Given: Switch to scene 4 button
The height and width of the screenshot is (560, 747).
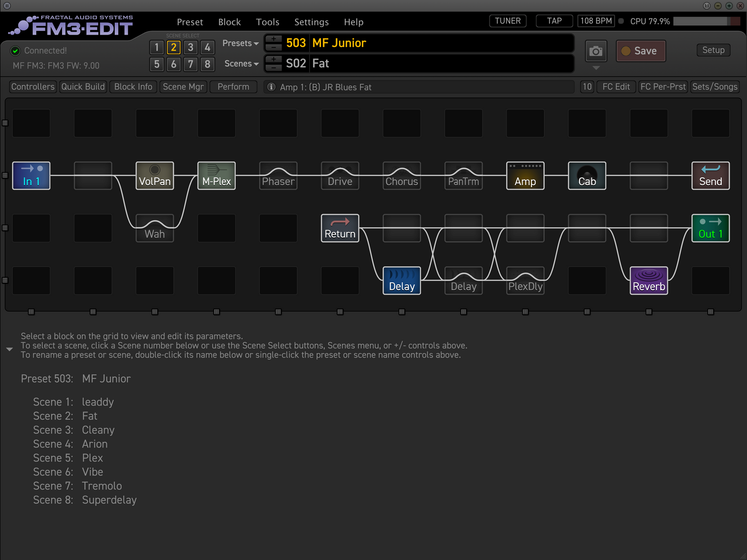Looking at the screenshot, I should coord(207,48).
